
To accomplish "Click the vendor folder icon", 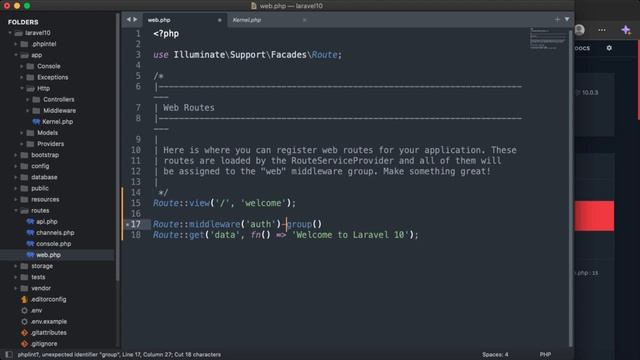I will pyautogui.click(x=24, y=288).
